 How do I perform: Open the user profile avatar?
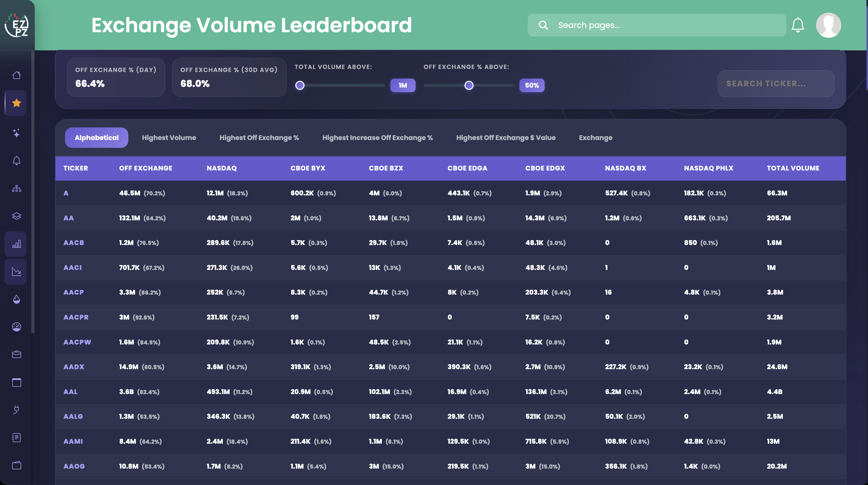pos(828,25)
